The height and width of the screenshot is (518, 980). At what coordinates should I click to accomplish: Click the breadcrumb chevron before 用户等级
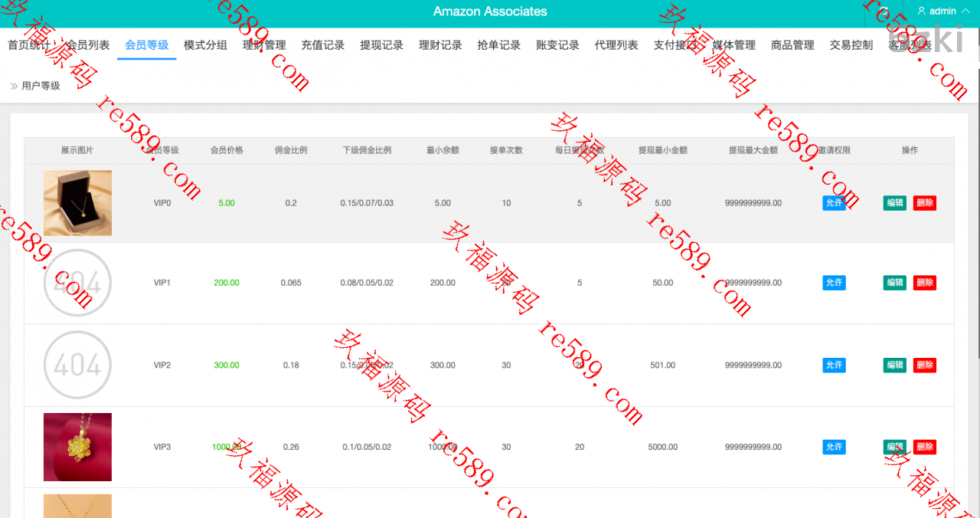(14, 86)
